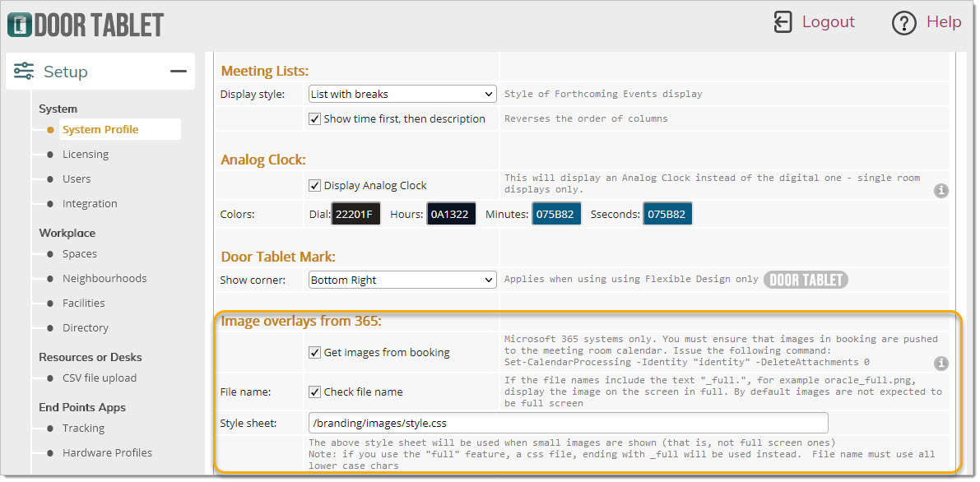
Task: Toggle the Check file name checkbox
Action: (314, 392)
